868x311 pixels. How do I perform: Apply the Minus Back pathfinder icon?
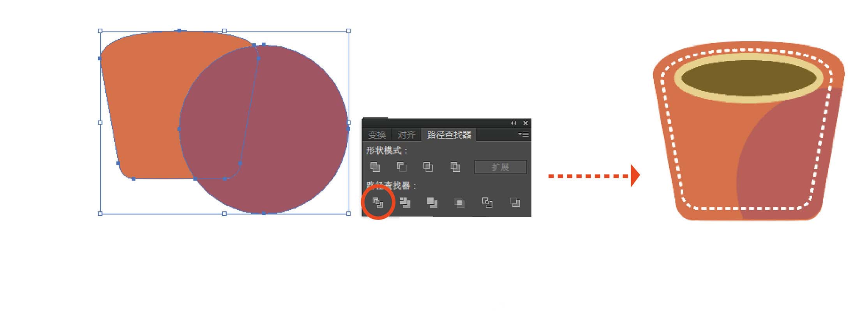click(515, 202)
